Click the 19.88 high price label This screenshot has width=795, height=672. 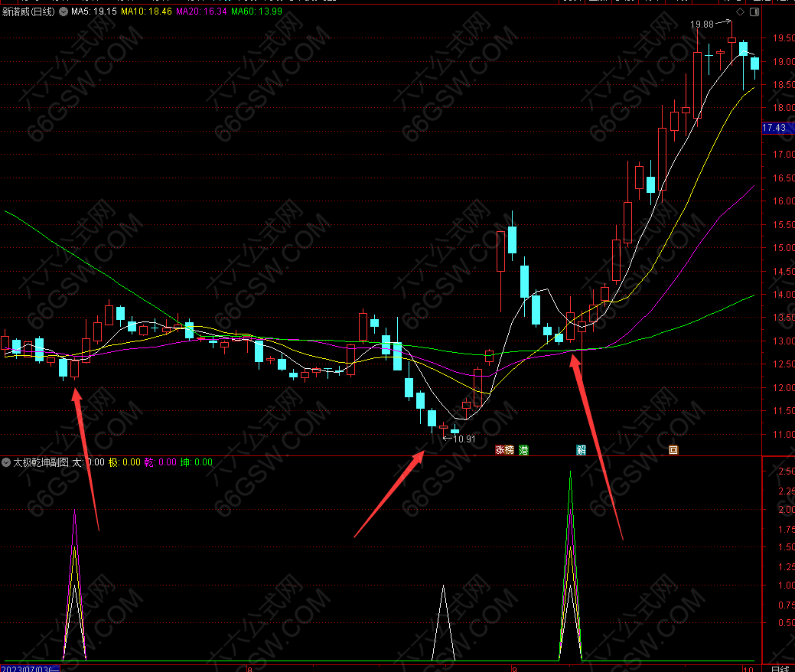[x=702, y=24]
